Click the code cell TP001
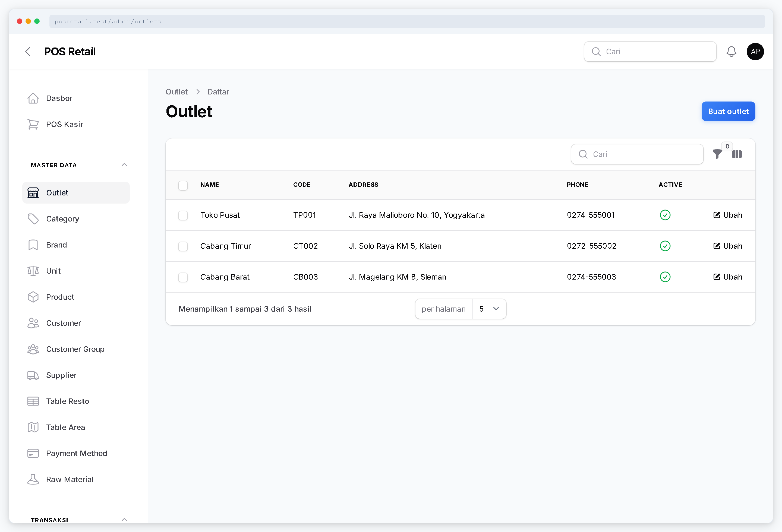Viewport: 782px width, 532px height. click(305, 215)
